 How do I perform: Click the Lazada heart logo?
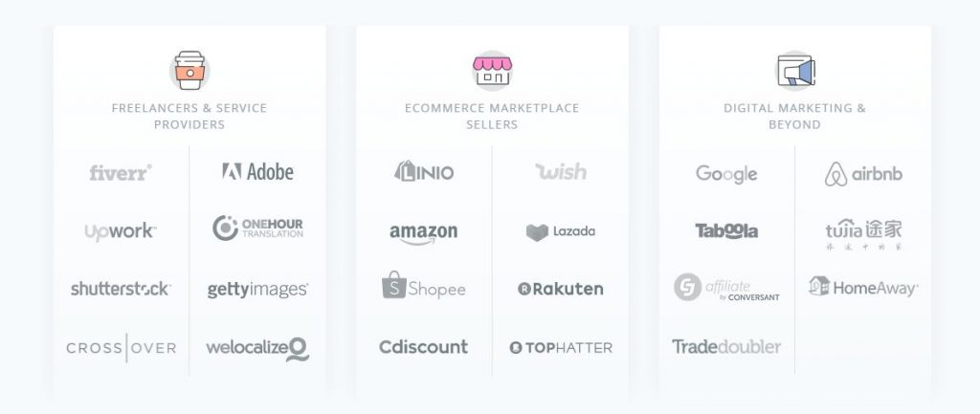pos(561,232)
